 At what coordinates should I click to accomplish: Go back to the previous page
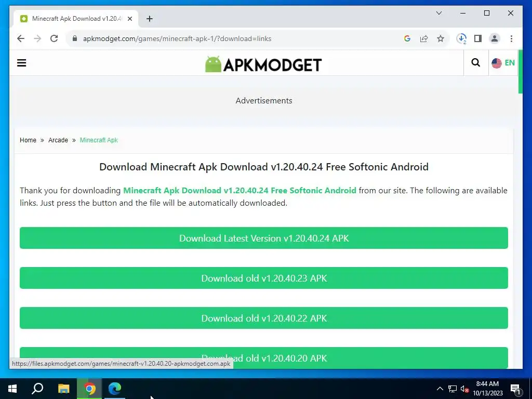21,38
